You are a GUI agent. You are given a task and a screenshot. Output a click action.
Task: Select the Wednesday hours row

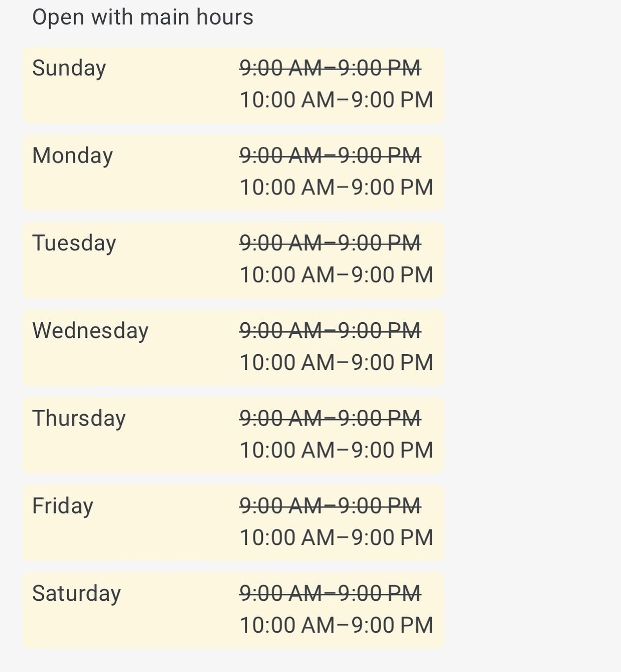[233, 348]
